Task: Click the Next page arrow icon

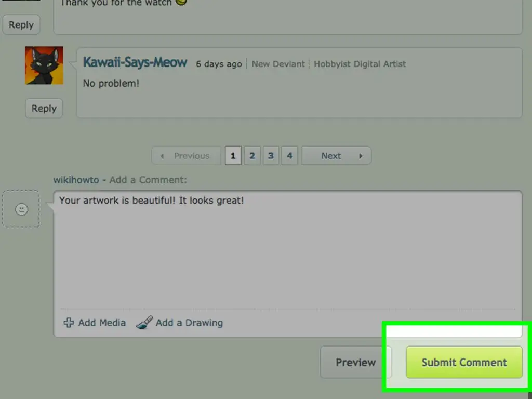Action: [361, 156]
